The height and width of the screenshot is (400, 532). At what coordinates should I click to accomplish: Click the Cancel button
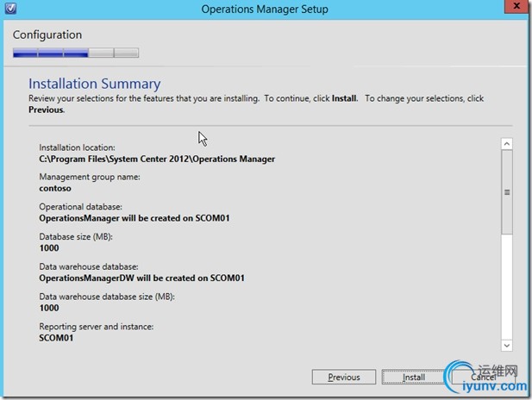point(483,377)
